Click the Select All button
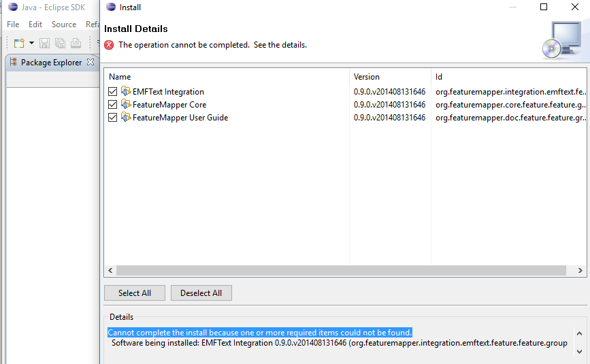 [135, 293]
